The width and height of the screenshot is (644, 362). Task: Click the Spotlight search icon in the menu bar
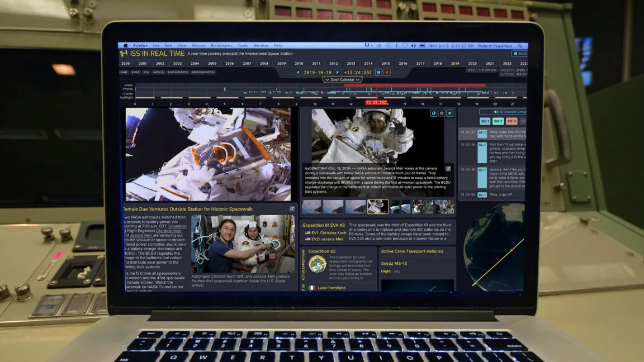pyautogui.click(x=520, y=46)
